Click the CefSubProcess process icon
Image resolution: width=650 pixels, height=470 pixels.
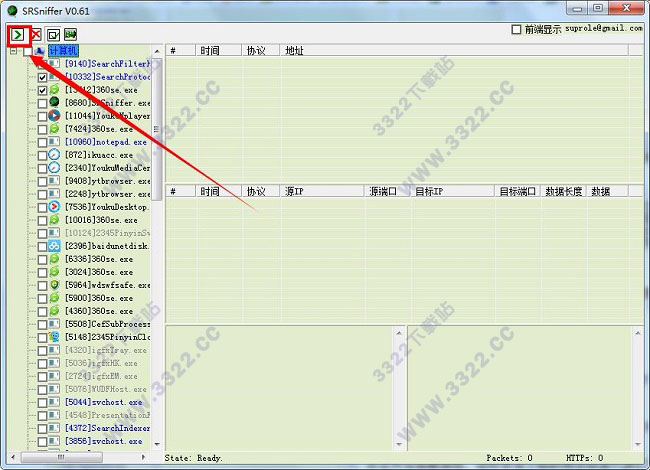[54, 324]
